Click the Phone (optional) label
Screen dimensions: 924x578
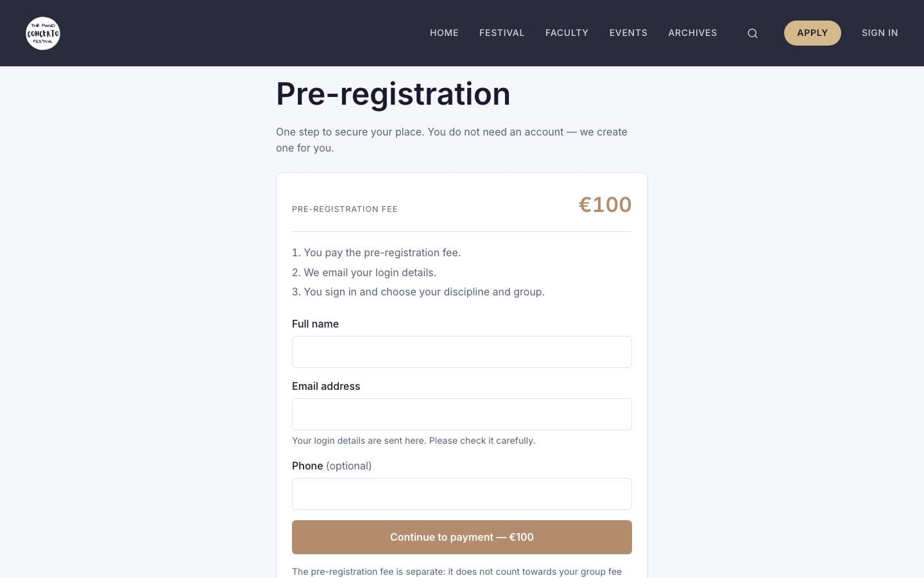click(332, 466)
